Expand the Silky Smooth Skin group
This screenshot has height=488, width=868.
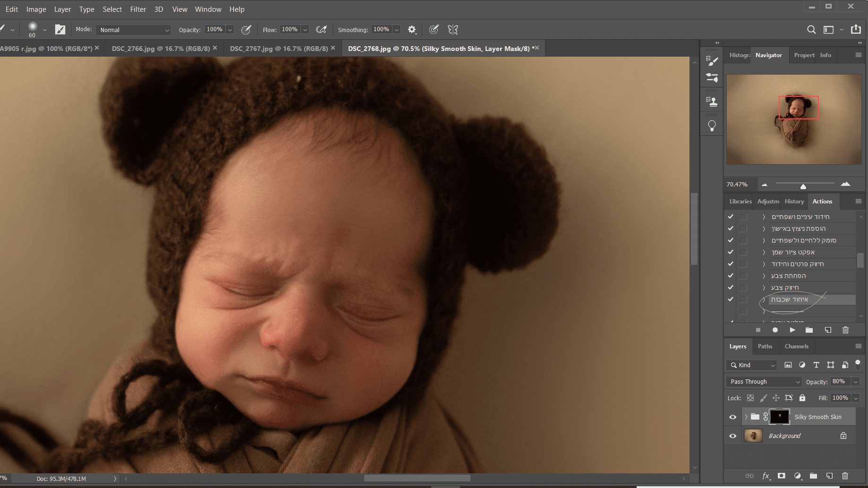pos(746,417)
